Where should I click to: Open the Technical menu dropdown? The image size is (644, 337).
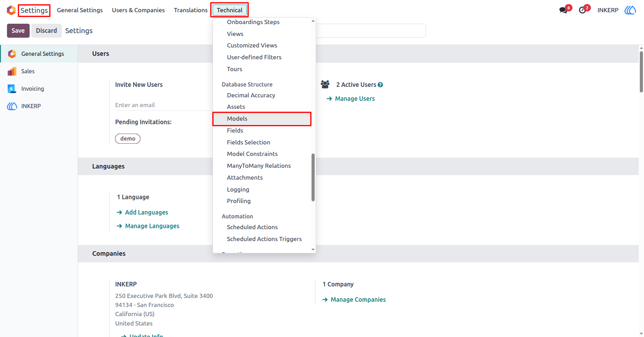(x=229, y=10)
